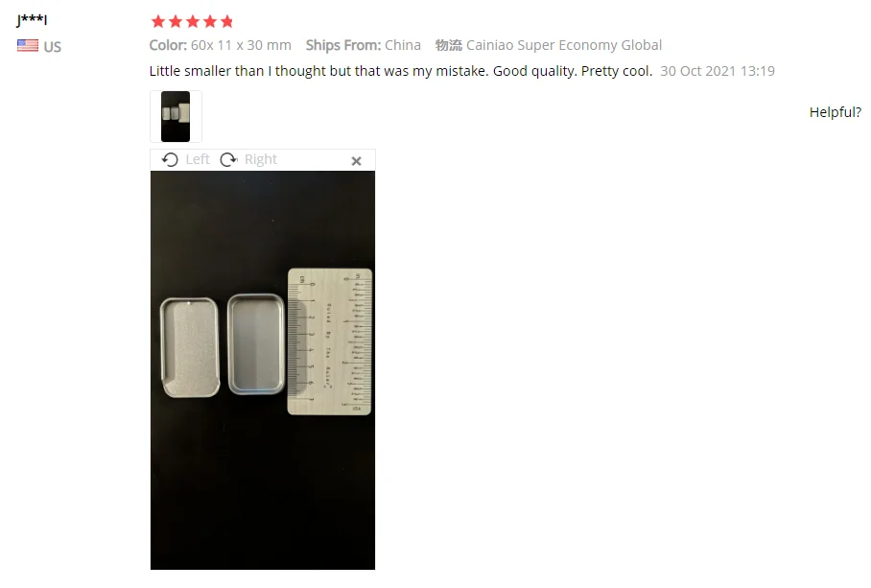Click the fifth red rating star
871x588 pixels.
pyautogui.click(x=226, y=22)
